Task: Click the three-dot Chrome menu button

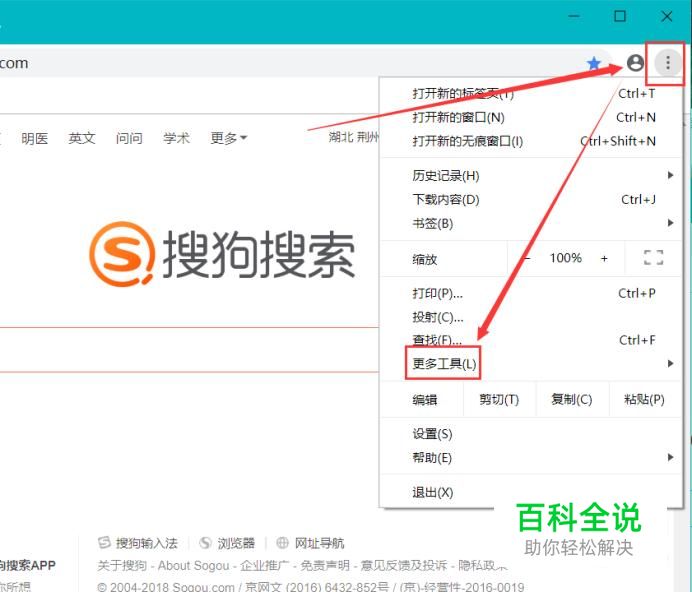Action: point(668,63)
